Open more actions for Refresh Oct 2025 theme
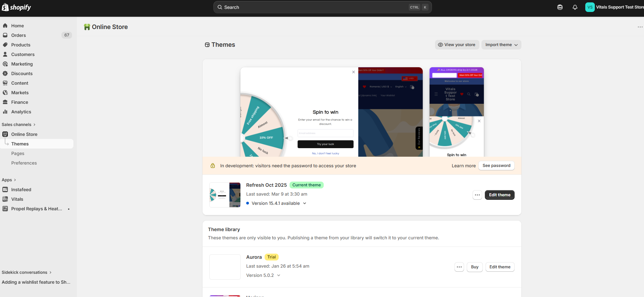This screenshot has height=297, width=644. [477, 195]
